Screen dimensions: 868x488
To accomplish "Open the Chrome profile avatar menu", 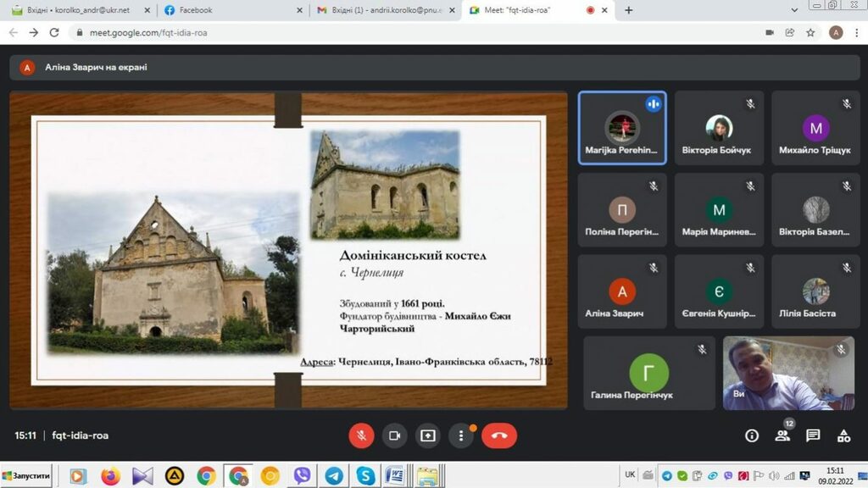I will [836, 32].
